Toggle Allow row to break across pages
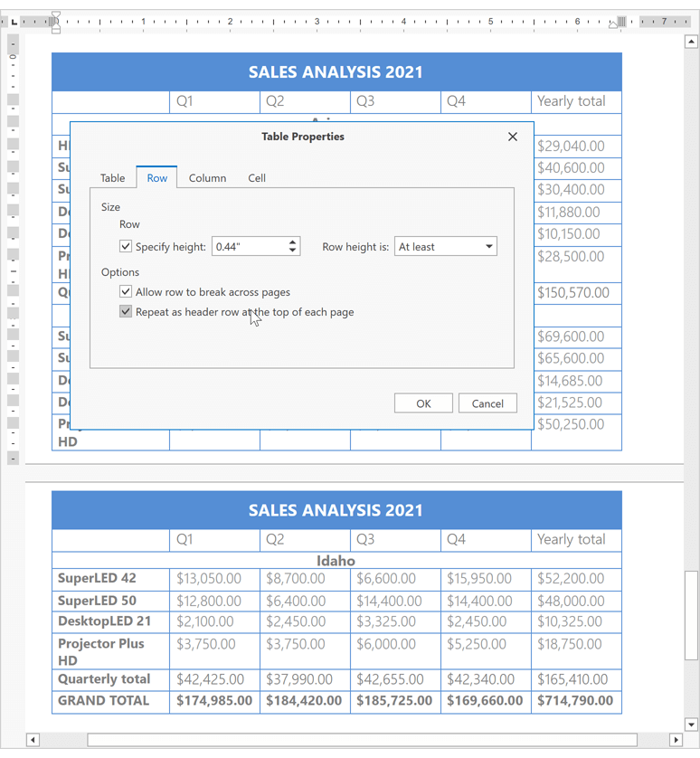Viewport: 700px width, 758px height. pos(126,291)
